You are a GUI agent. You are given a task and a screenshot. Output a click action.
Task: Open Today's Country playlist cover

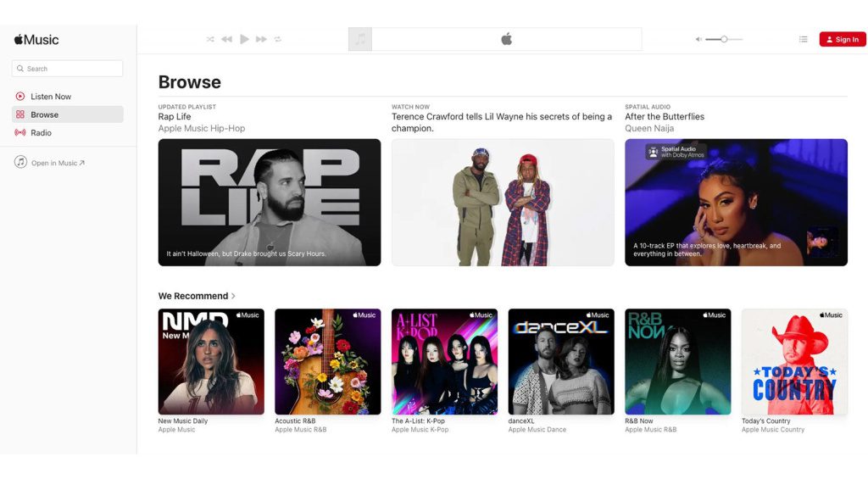[794, 362]
